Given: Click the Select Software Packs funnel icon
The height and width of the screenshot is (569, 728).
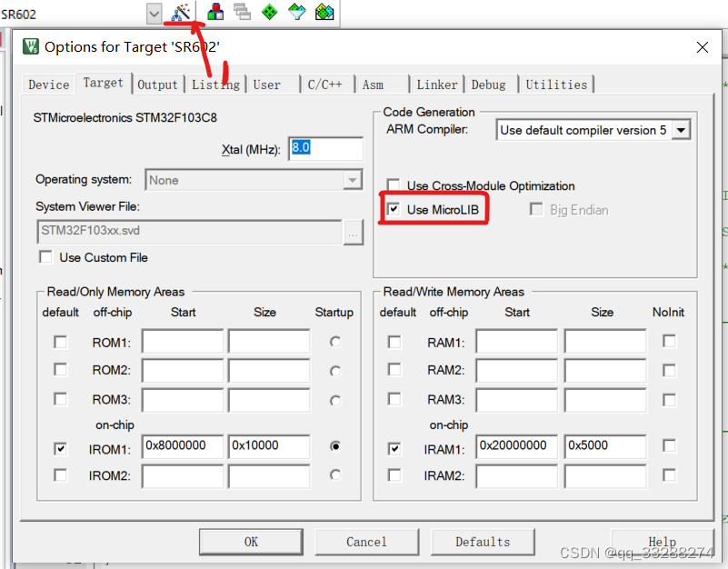Looking at the screenshot, I should [296, 12].
